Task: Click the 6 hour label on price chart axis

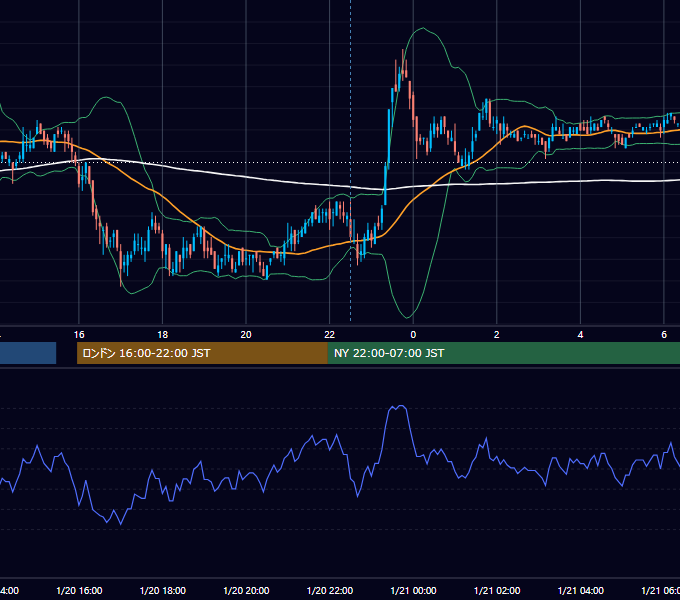Action: [x=664, y=335]
